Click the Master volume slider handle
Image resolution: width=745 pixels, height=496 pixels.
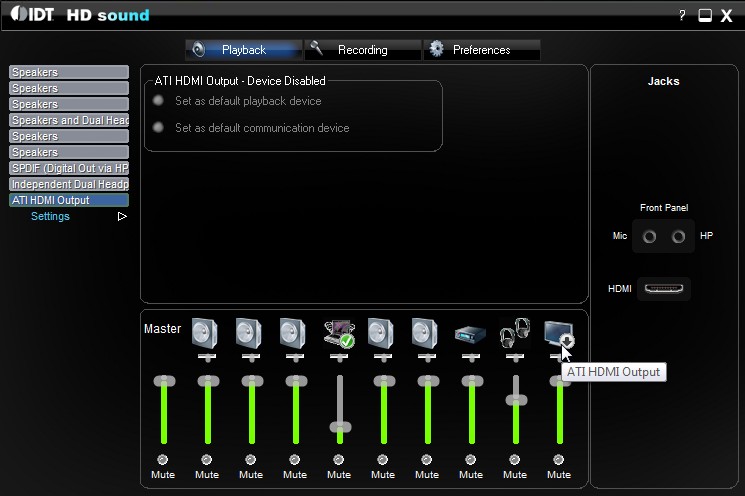(x=164, y=381)
